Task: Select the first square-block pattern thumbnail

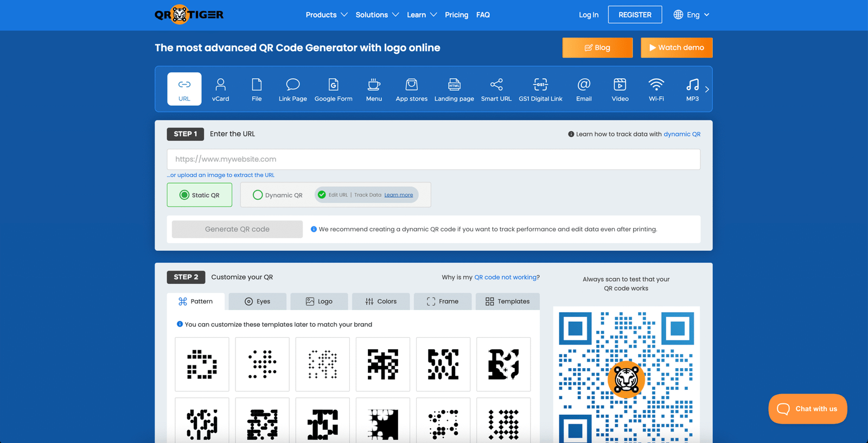Action: (202, 364)
